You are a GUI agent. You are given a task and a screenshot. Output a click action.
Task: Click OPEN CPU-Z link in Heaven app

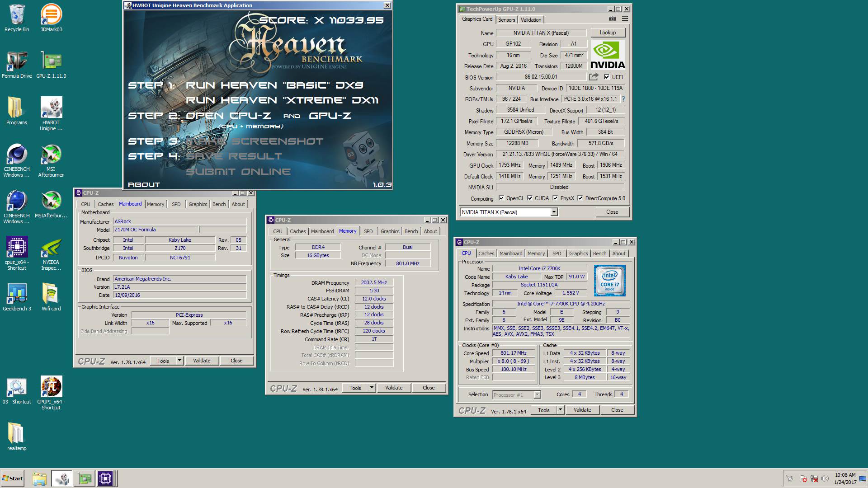click(x=228, y=116)
